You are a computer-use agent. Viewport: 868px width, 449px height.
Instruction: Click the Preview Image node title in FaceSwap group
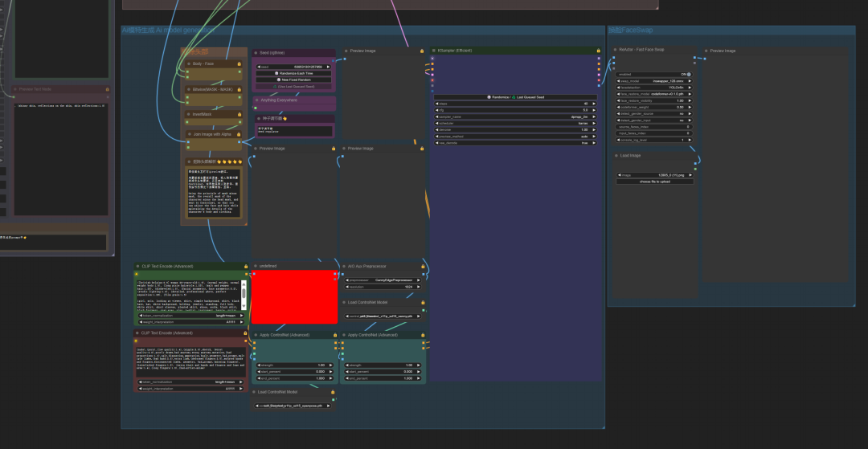[723, 51]
